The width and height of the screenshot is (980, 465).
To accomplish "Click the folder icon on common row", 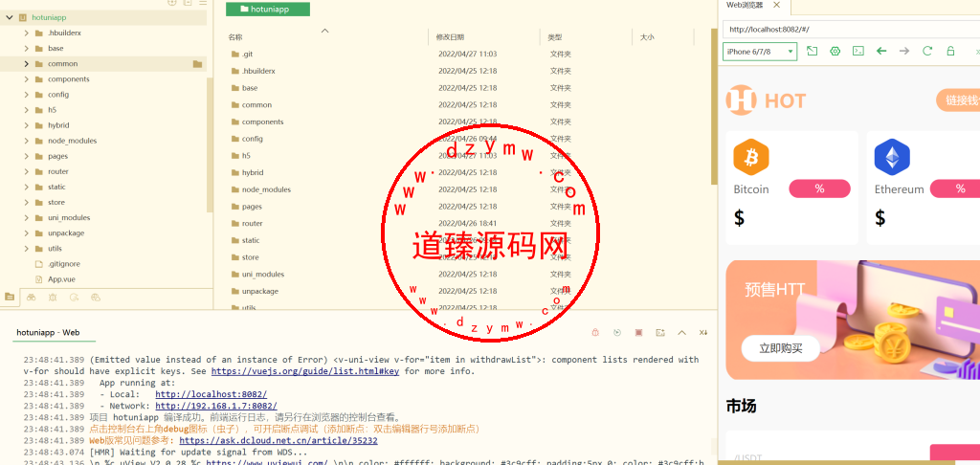I will tap(197, 64).
